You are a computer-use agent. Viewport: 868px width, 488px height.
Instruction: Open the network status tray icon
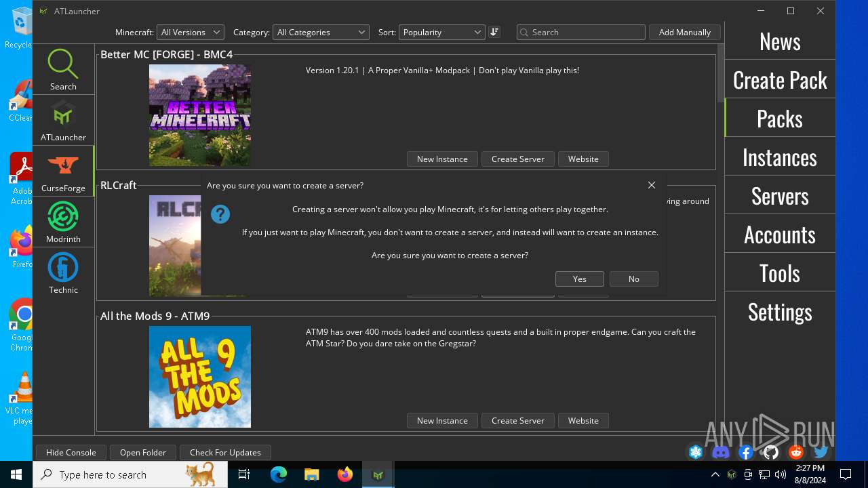click(x=764, y=474)
